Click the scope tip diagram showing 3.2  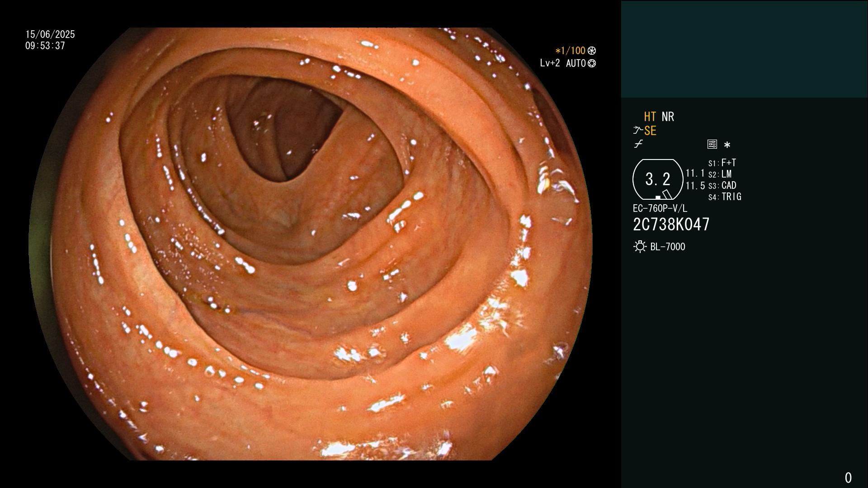click(x=658, y=179)
